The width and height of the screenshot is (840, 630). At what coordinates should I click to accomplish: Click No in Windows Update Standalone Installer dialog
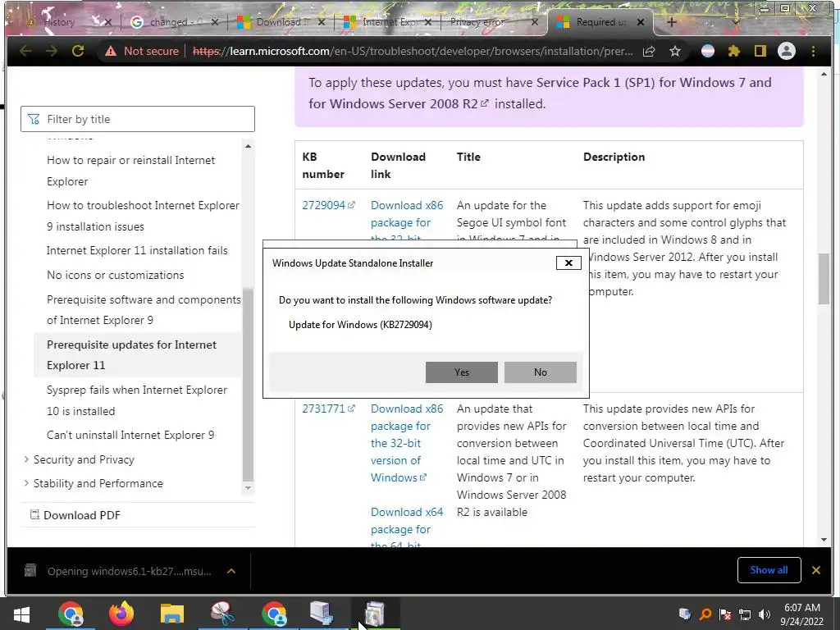(540, 372)
